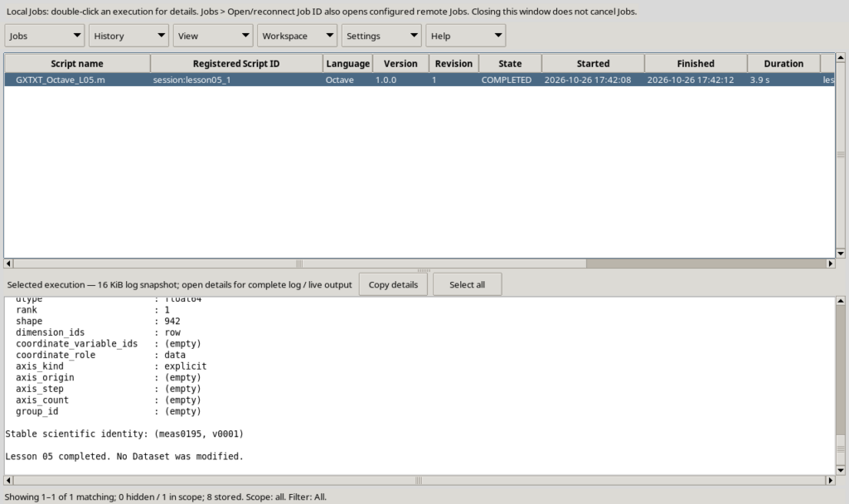This screenshot has width=849, height=504.
Task: Click the Lesson 05 completed log line
Action: 124,457
